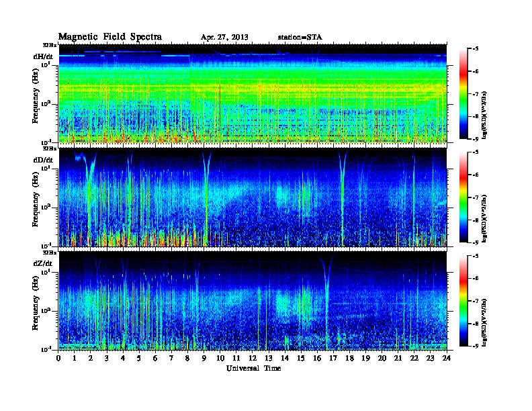Image resolution: width=532 pixels, height=411 pixels.
Task: Click hour 11 tick label on time axis
Action: tap(236, 358)
